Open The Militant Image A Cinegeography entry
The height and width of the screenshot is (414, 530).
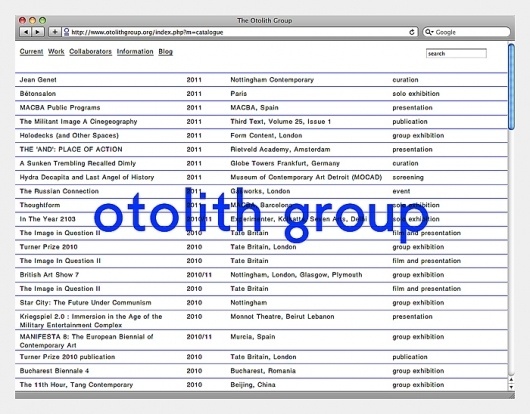(x=78, y=122)
